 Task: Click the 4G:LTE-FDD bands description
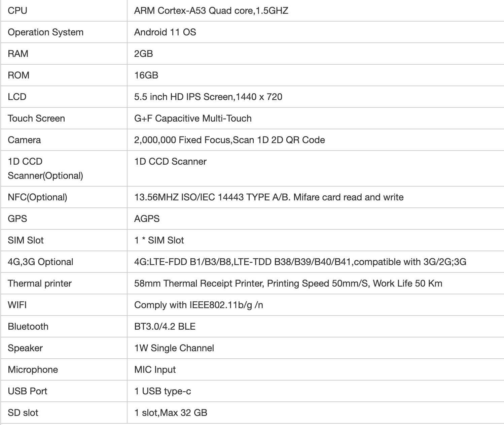[x=300, y=262]
